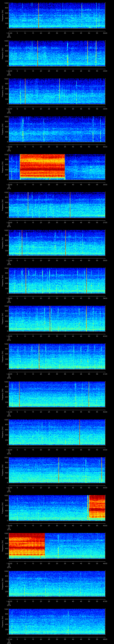Image resolution: width=114 pixels, height=644 pixels.
Task: Open the spectrogram panel starting at 1:38:00
Action: coord(57,281)
